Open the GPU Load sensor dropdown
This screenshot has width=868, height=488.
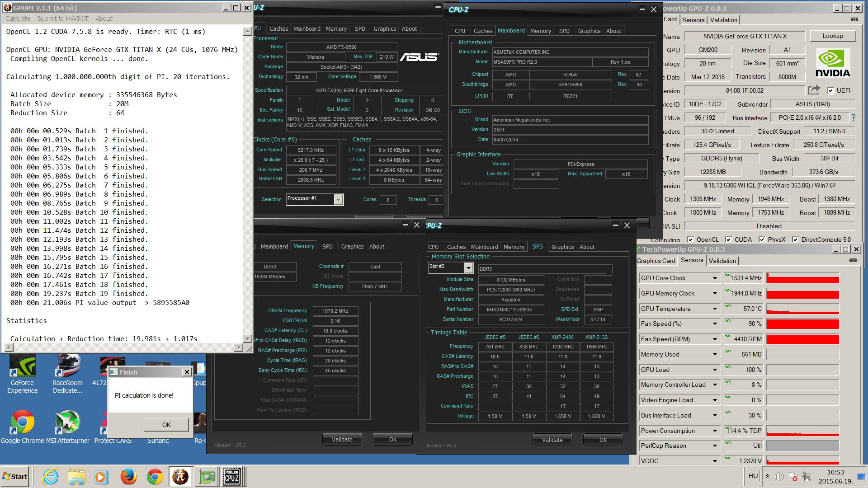(x=715, y=370)
